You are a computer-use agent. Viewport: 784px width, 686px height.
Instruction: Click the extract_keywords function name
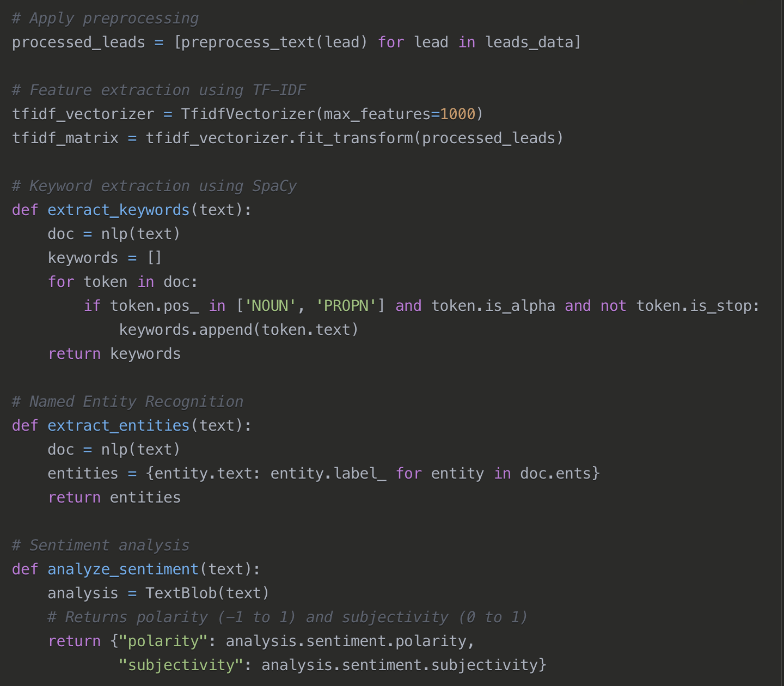[x=118, y=210]
